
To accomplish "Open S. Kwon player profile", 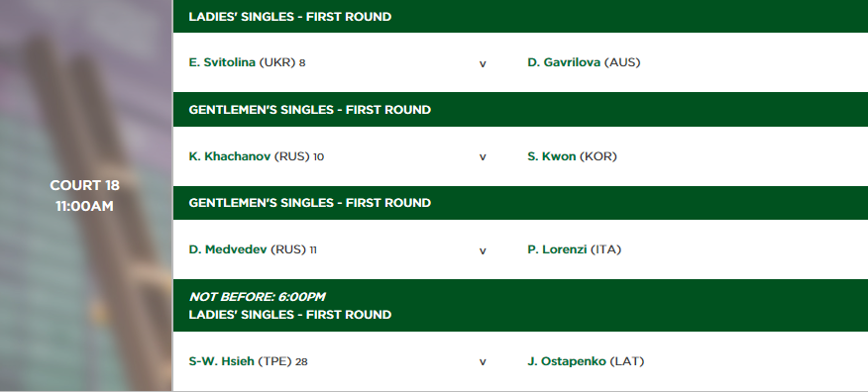I will tap(551, 156).
